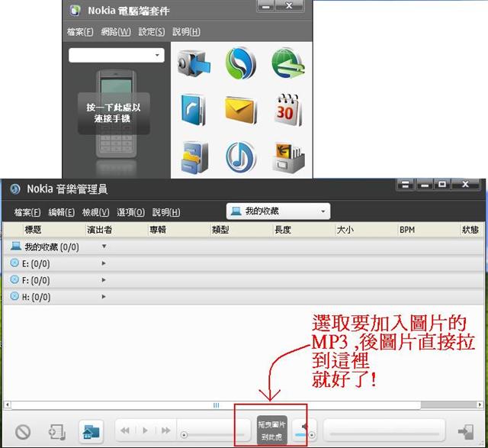Skip to previous track

[125, 430]
